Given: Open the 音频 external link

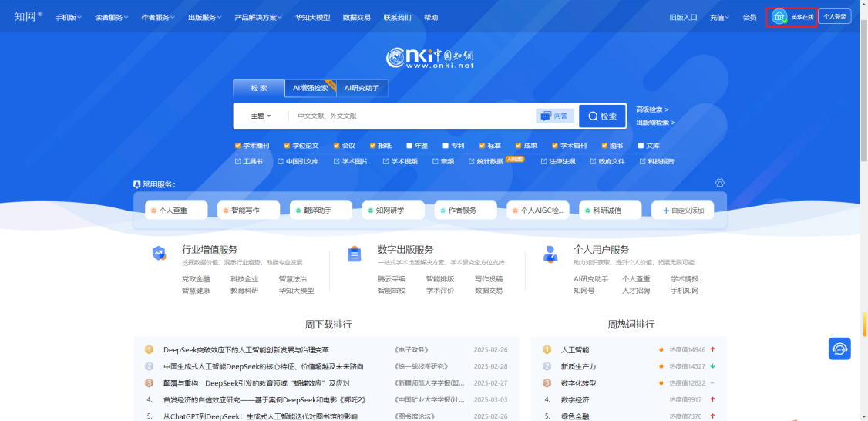Looking at the screenshot, I should (x=442, y=162).
